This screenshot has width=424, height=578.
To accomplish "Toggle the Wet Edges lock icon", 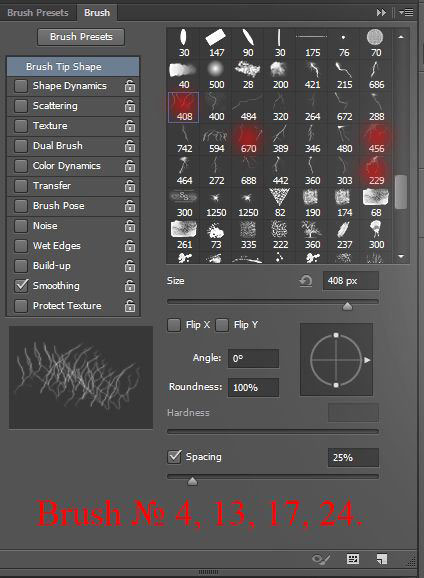I will tap(130, 246).
